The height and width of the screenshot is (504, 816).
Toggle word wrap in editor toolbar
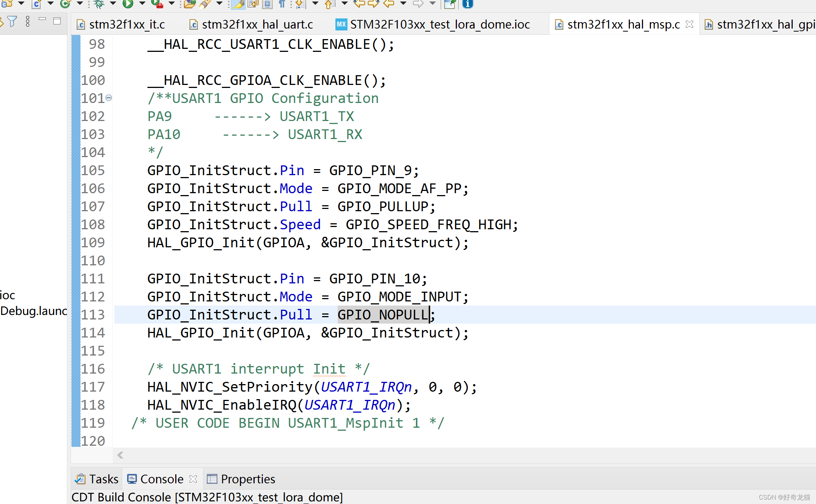253,4
